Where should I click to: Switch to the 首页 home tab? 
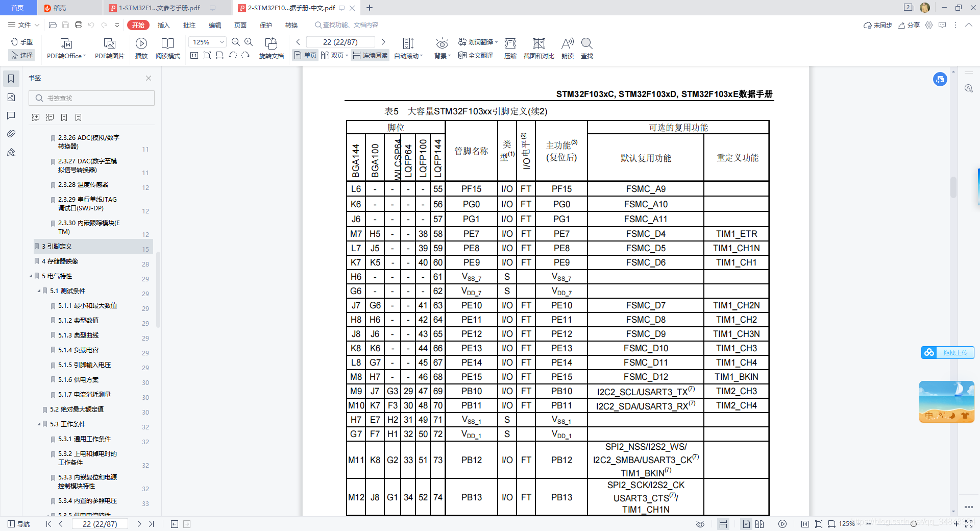point(18,8)
